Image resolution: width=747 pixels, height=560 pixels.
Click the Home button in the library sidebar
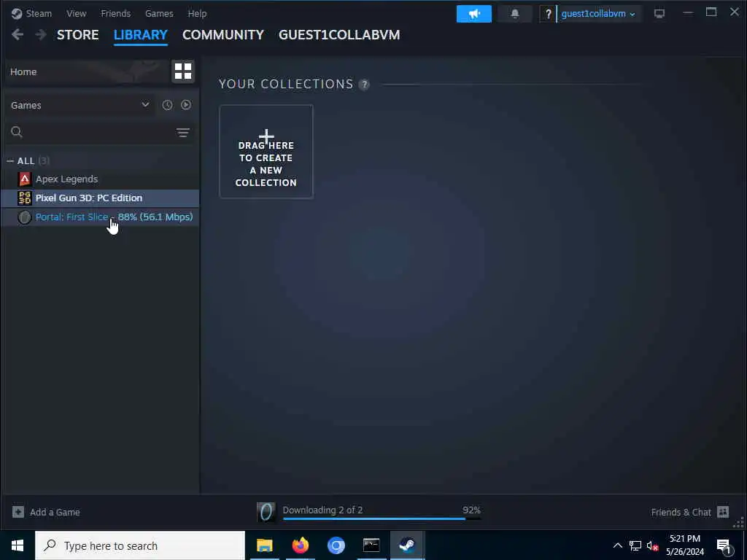tap(87, 71)
